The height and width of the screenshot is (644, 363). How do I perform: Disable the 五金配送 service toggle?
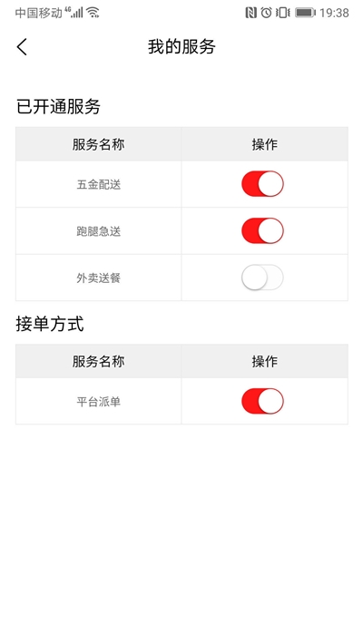tap(262, 184)
